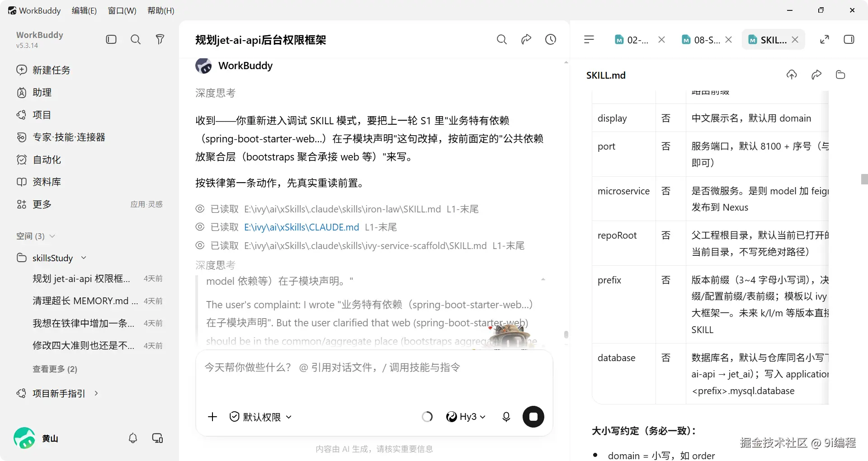Open the 资料库 library section

coord(38,182)
